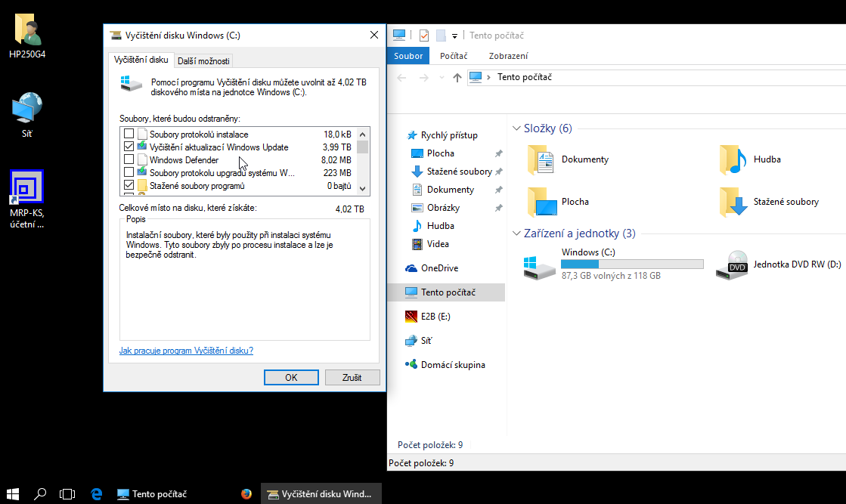
Task: Open Obrázky in navigation pane
Action: point(443,208)
